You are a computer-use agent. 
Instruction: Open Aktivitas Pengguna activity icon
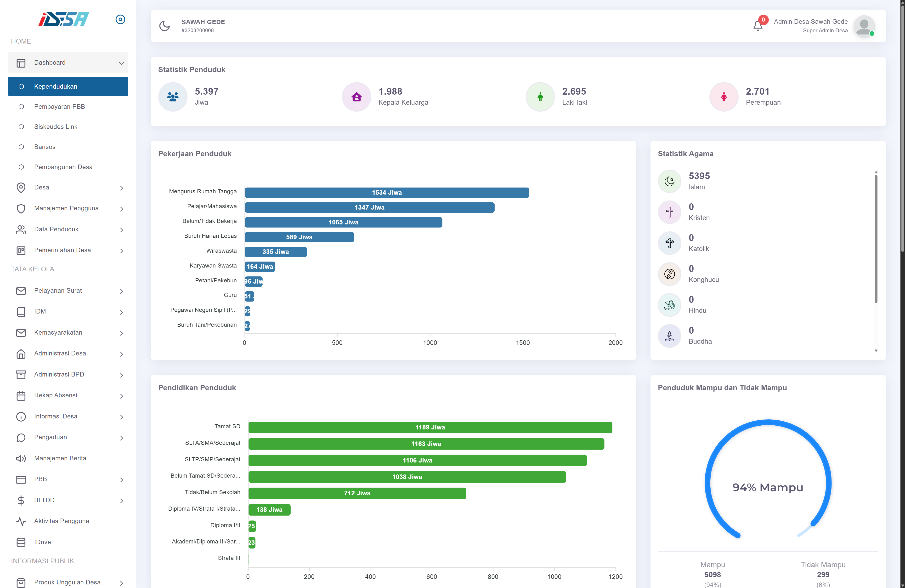point(21,521)
